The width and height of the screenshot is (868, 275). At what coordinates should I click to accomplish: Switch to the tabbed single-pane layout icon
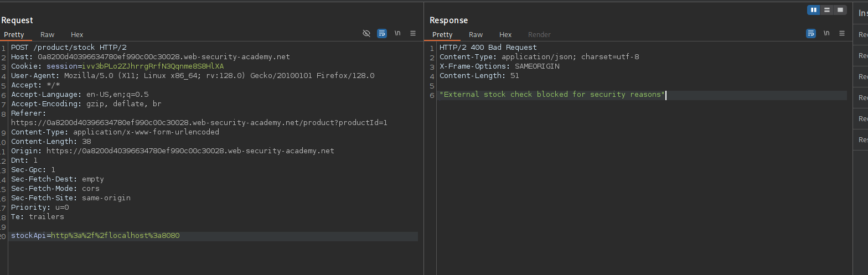[x=840, y=10]
